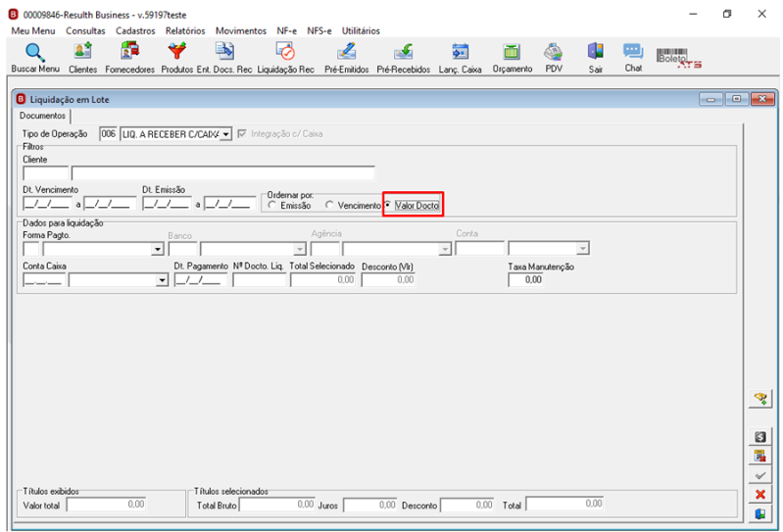Screen dimensions: 783x532
Task: Open the Lanç. Caixa toolbar icon
Action: tap(460, 51)
